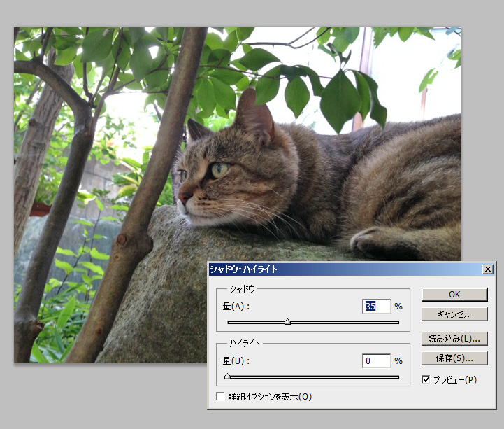The image size is (504, 429).
Task: Click the 量(U): label text
Action: coord(236,361)
